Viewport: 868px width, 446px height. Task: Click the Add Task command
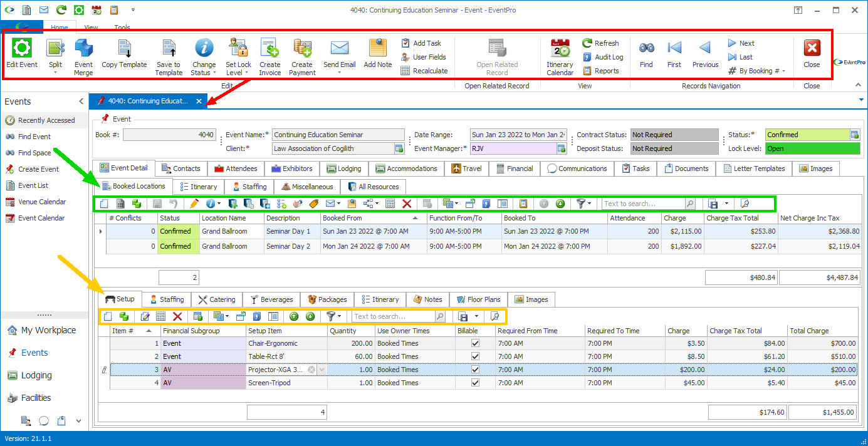[421, 43]
